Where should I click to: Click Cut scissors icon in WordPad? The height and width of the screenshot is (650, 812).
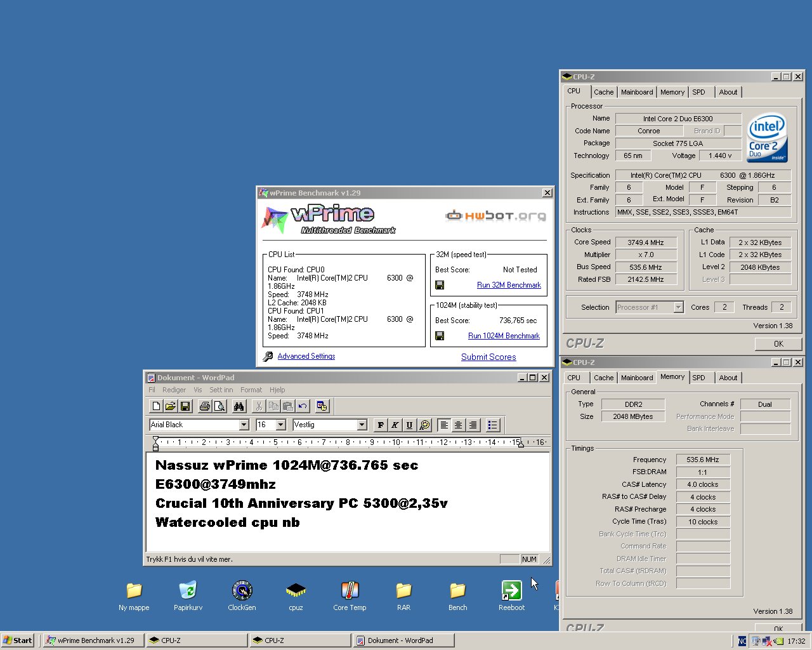click(259, 406)
